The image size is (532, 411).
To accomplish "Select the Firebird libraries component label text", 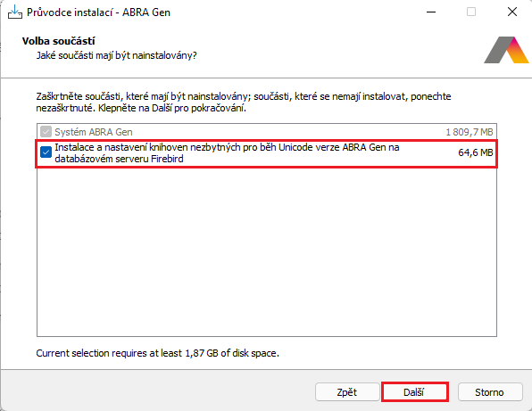I will [227, 152].
